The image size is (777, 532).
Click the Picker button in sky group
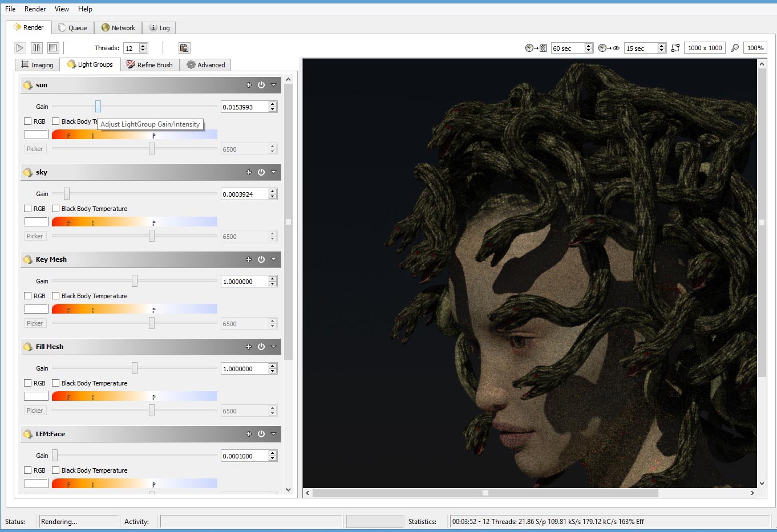pos(35,236)
